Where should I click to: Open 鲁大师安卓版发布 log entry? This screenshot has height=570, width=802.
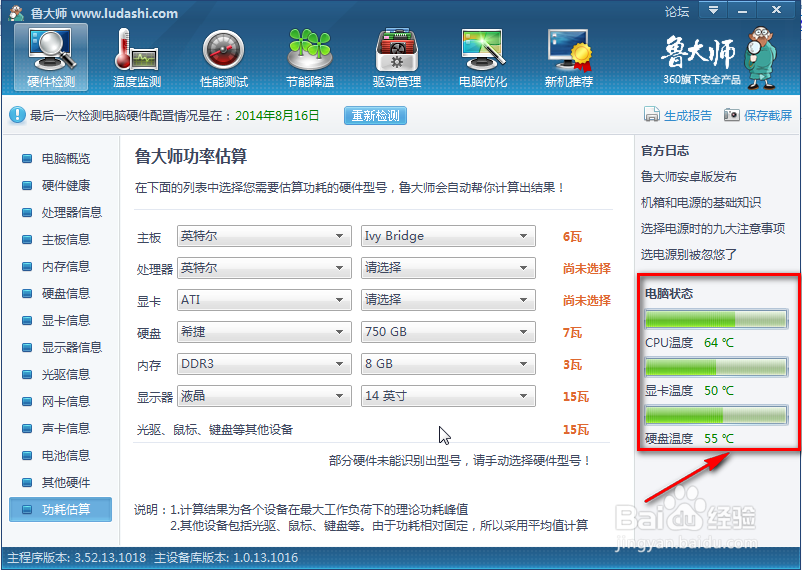688,177
